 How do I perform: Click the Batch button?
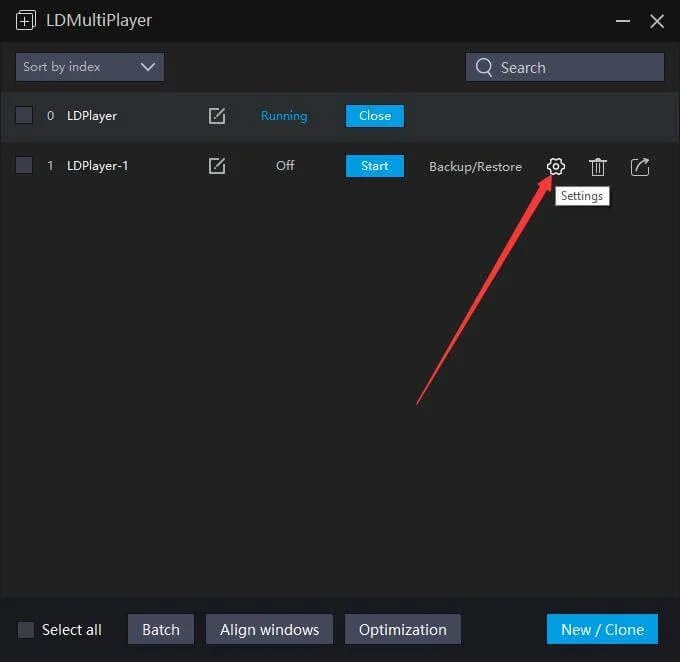tap(161, 629)
